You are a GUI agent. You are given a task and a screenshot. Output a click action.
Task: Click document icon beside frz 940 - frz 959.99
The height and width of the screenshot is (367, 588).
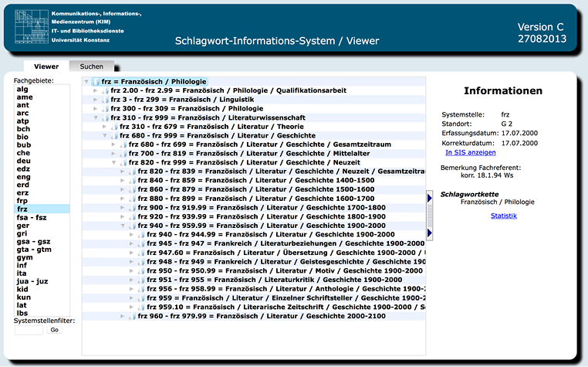(x=132, y=226)
